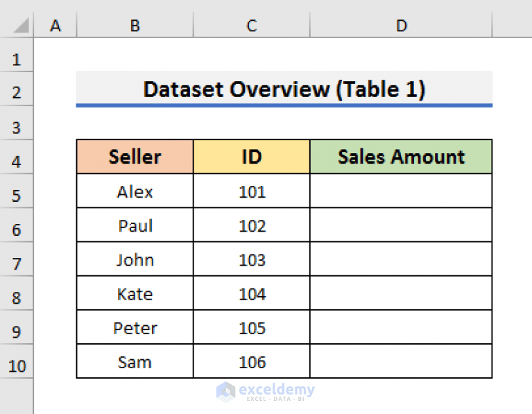Select row 5 header
Viewport: 532px width, 414px height.
point(17,191)
